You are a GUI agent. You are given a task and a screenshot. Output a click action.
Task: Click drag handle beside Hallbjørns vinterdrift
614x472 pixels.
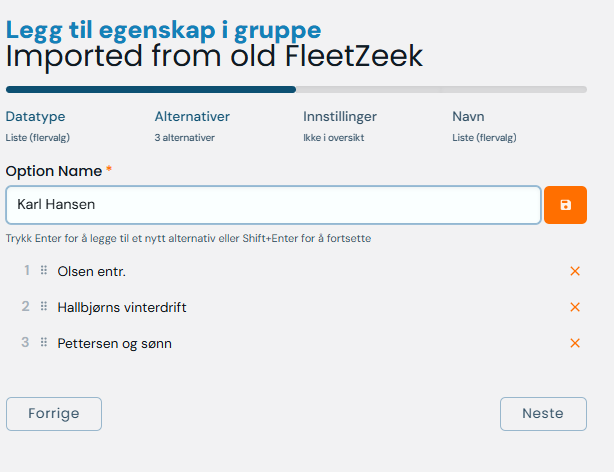click(44, 307)
